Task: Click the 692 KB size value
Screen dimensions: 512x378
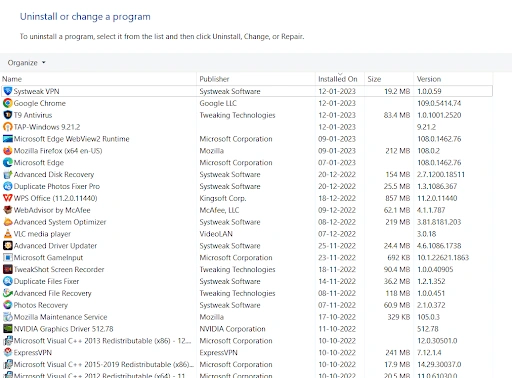Action: [398, 258]
